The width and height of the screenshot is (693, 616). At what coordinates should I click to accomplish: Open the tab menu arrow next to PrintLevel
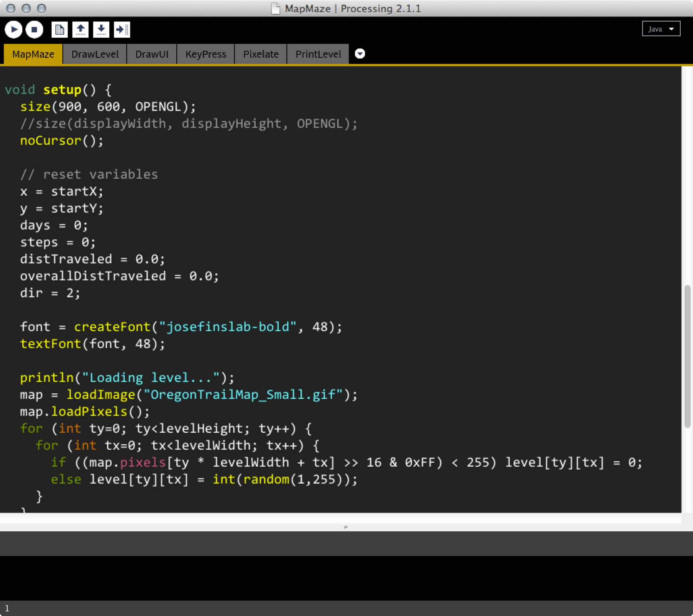click(x=360, y=54)
